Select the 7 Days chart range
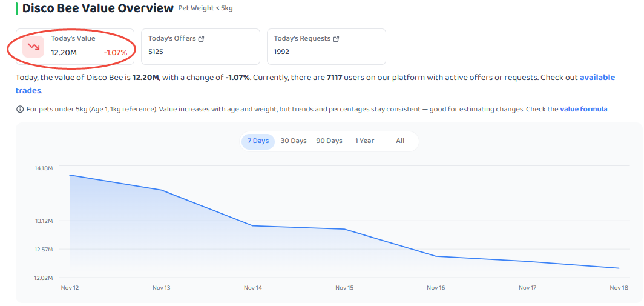Screen dimensions: 644x306 pos(258,141)
